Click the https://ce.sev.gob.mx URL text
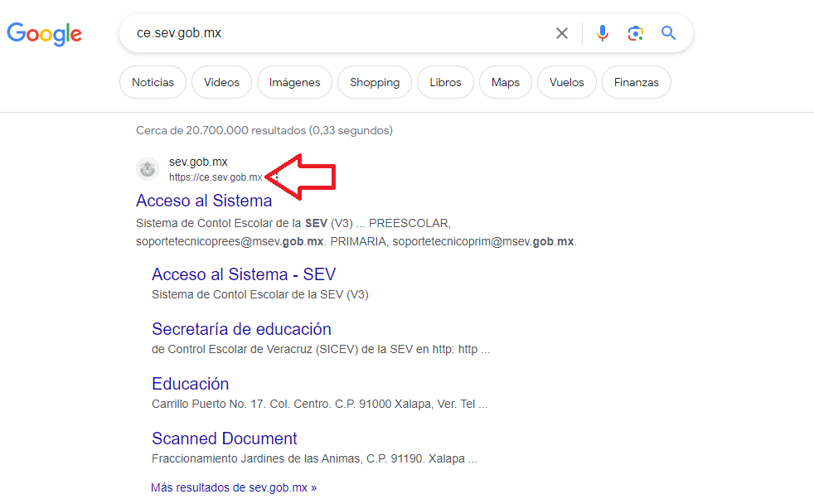Viewport: 814px width, 504px height. pyautogui.click(x=216, y=177)
